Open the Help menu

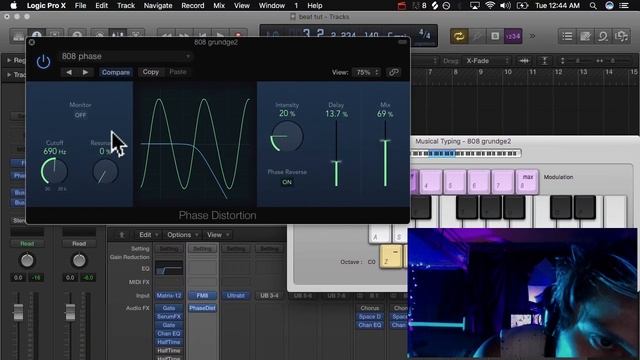pyautogui.click(x=315, y=5)
